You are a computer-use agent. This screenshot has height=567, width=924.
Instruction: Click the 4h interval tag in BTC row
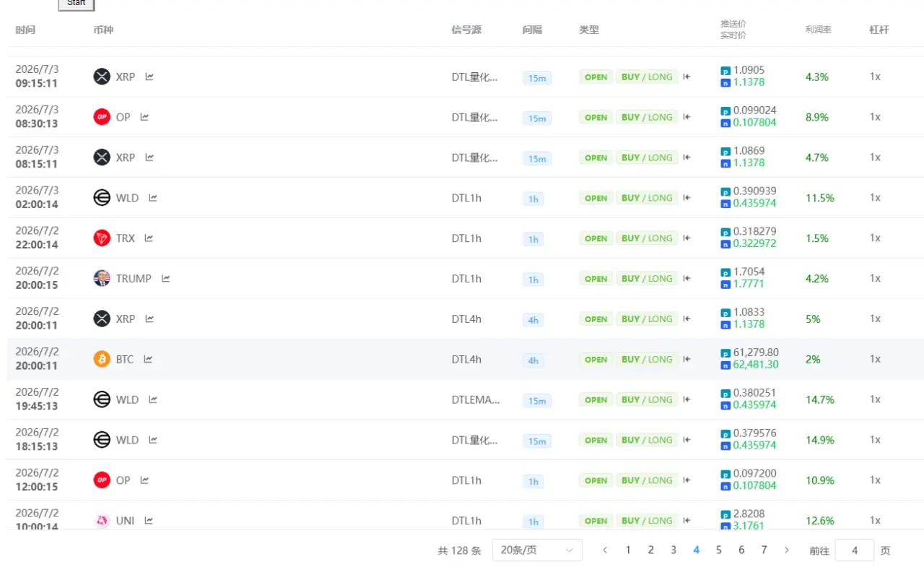(x=533, y=360)
